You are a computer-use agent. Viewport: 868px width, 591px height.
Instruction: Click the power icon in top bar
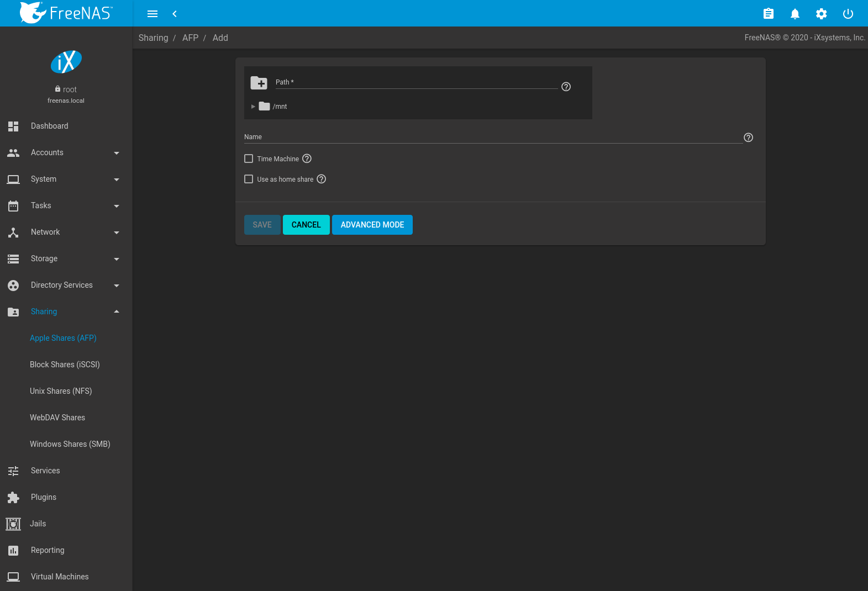(x=848, y=14)
